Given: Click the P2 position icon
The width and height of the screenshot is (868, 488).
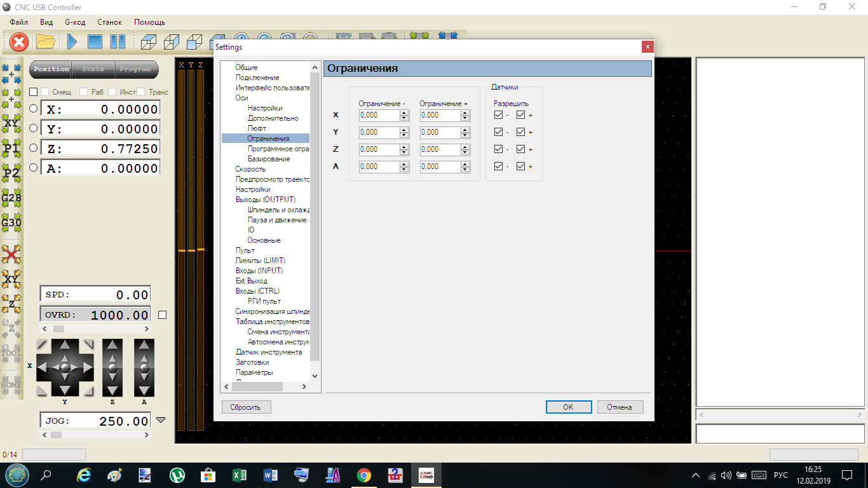Looking at the screenshot, I should tap(11, 172).
